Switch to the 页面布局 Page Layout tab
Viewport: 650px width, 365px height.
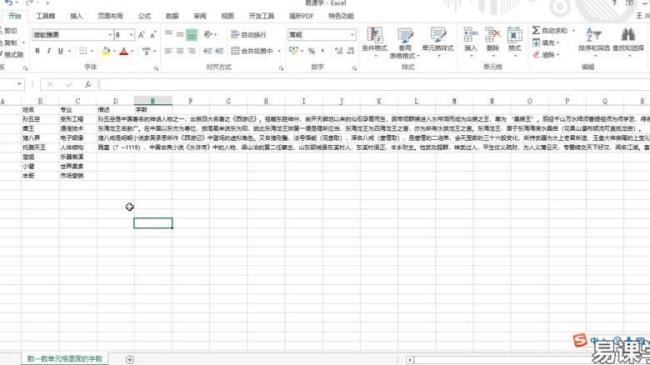pyautogui.click(x=110, y=16)
